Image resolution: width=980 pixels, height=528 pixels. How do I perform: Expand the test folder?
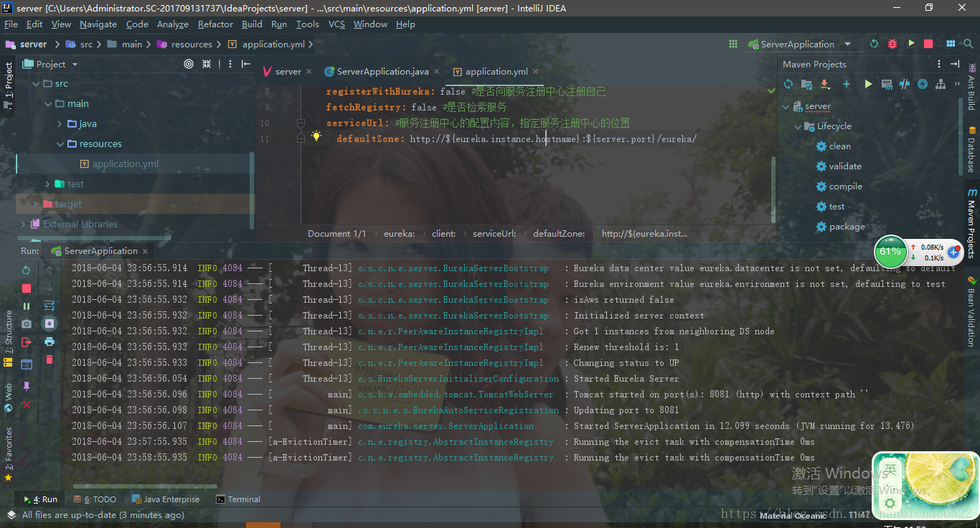(48, 184)
